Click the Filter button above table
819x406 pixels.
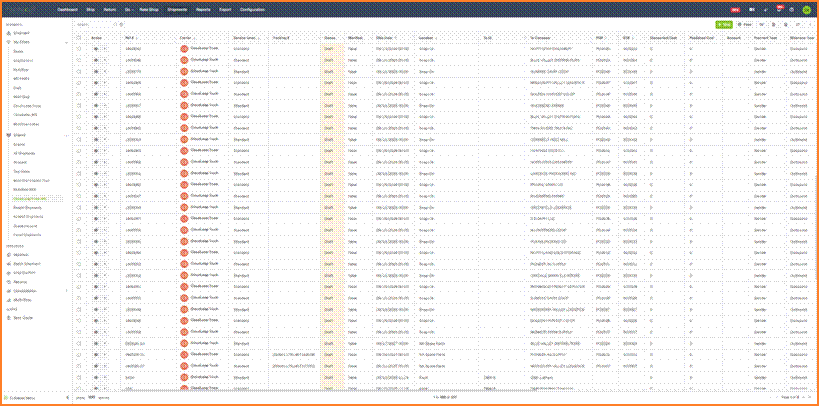[745, 24]
